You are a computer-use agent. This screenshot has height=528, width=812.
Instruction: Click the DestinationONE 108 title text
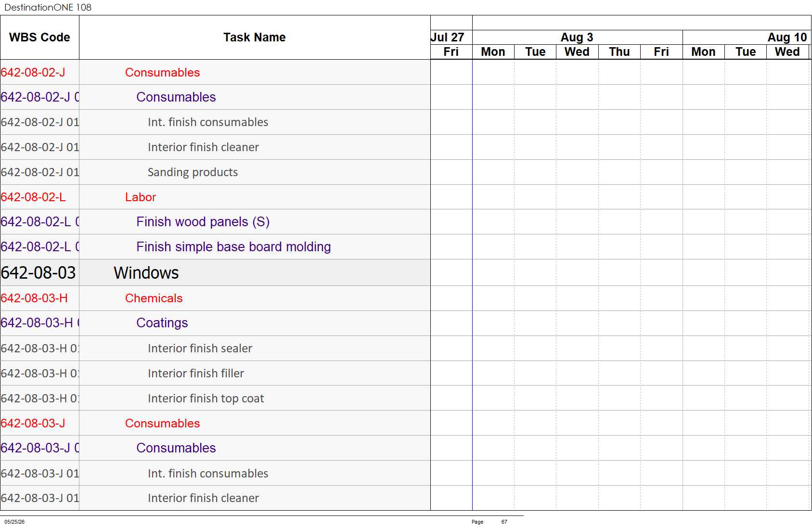pos(48,7)
